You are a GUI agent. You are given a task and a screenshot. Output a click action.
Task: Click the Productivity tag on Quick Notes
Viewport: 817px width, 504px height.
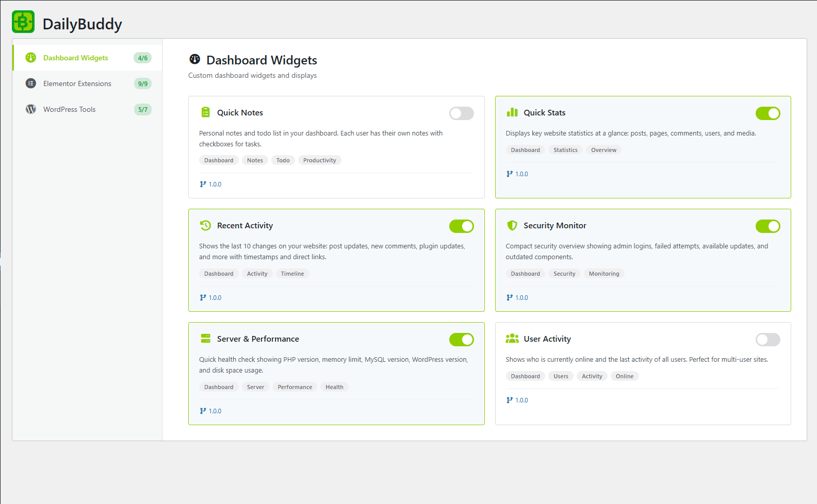[319, 160]
